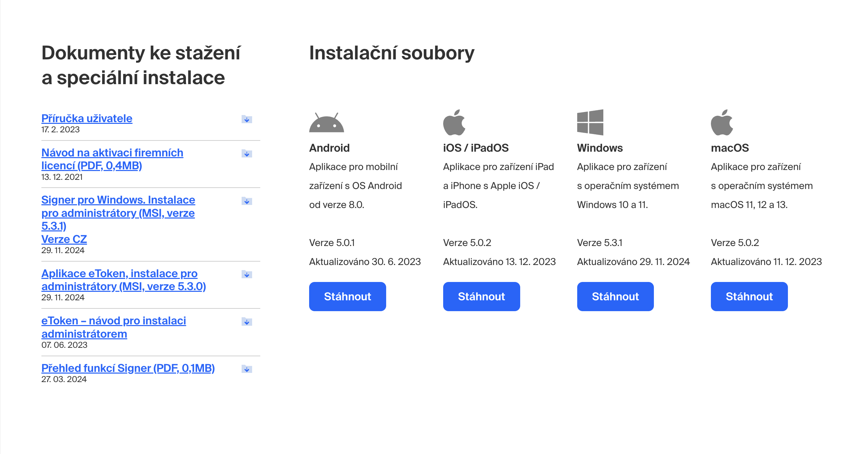Screen dimensions: 868x454
Task: Click download icon for firemních licencí guide
Action: coord(247,154)
